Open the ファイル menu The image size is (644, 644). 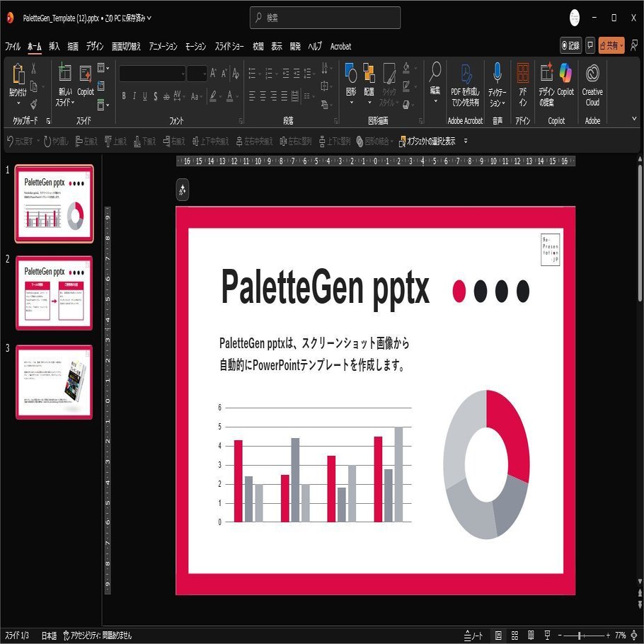[12, 47]
